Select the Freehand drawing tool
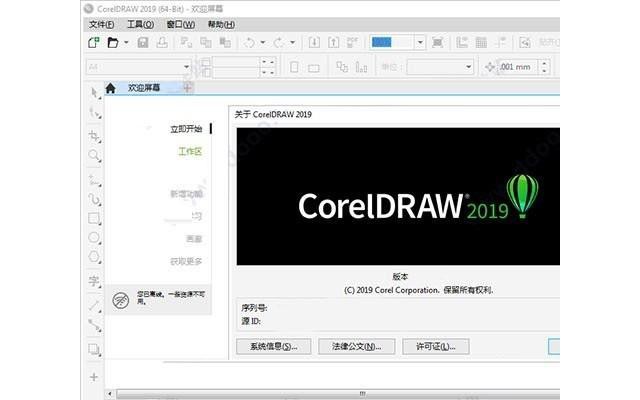The height and width of the screenshot is (400, 640). click(x=95, y=180)
